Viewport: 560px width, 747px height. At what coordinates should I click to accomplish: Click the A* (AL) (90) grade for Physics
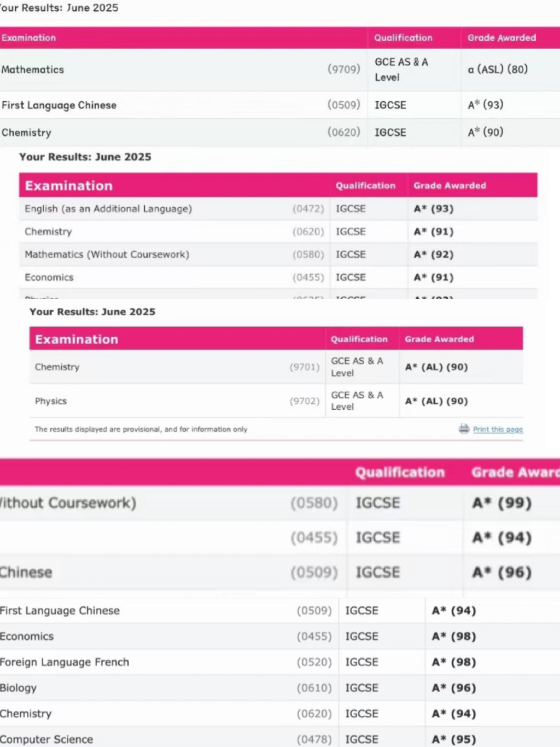[436, 401]
